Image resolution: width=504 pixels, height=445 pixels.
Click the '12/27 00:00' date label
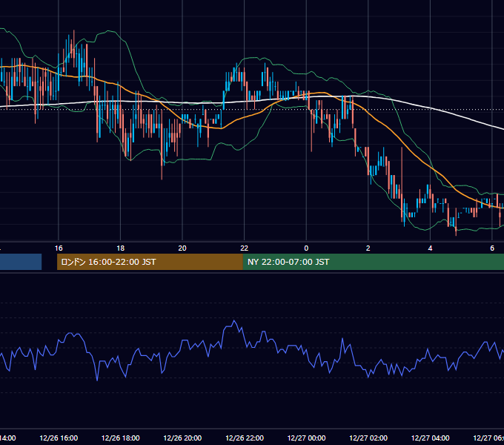[x=306, y=438]
